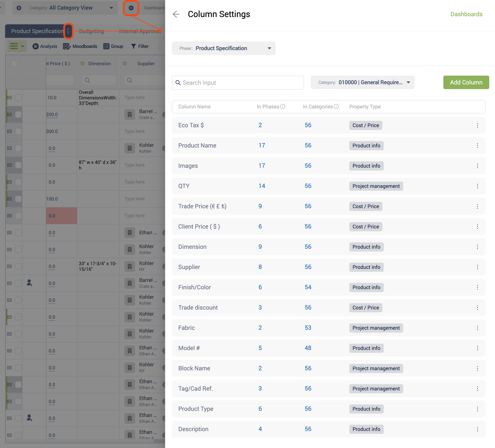Click the gear icon next to Dashboard
The image size is (495, 448).
tap(131, 8)
